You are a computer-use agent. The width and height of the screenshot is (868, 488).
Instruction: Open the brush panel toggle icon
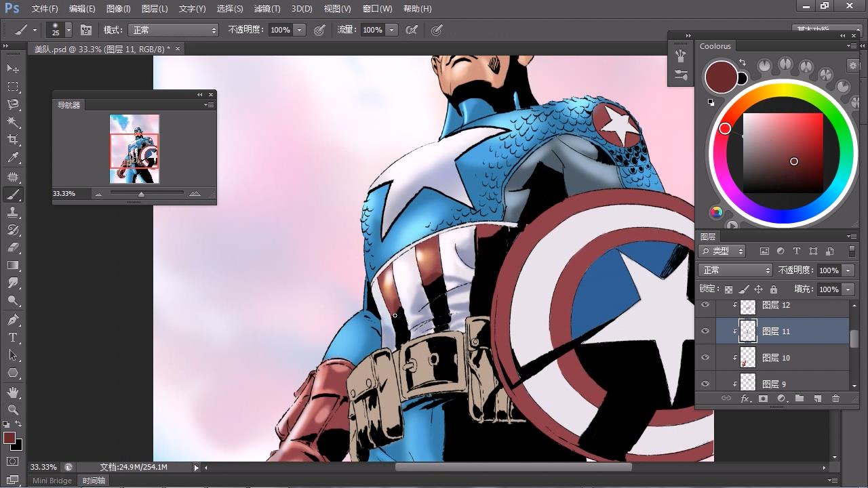point(86,30)
